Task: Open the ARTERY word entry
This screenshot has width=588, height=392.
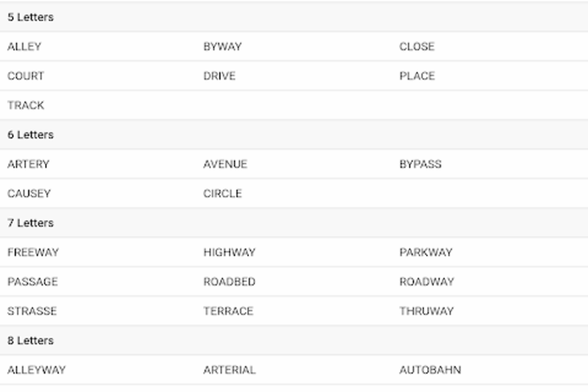Action: point(28,164)
